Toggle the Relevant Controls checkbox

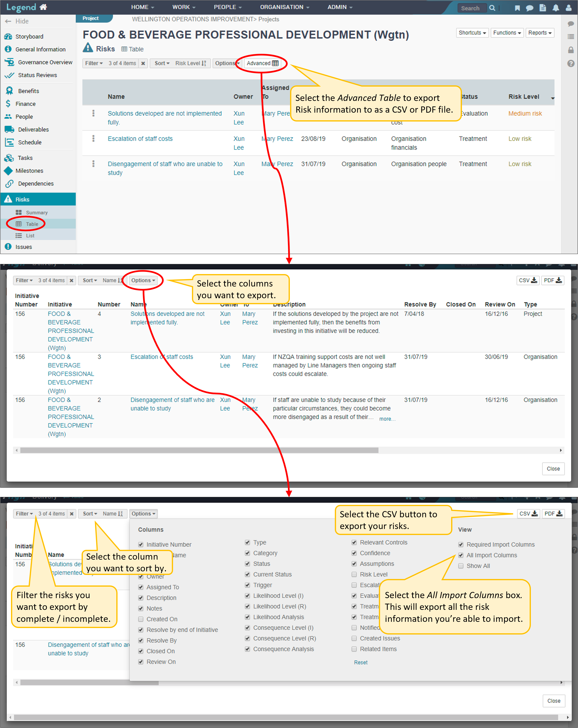(354, 542)
